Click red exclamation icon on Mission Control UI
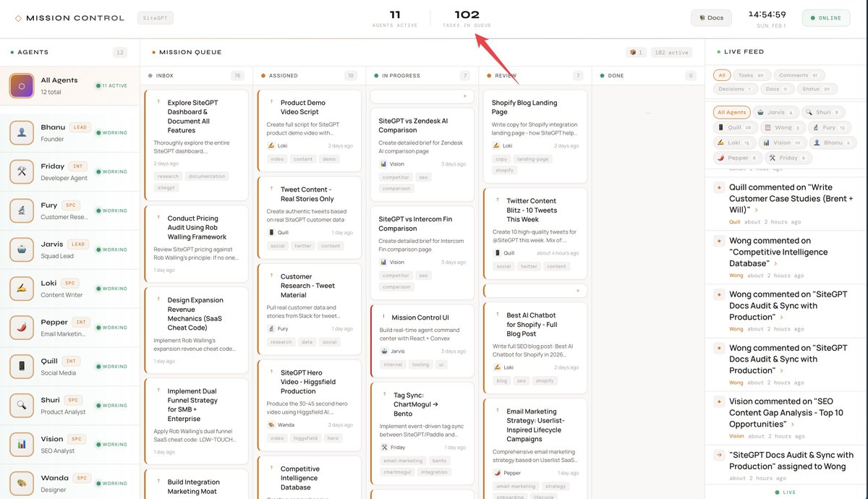 click(383, 317)
